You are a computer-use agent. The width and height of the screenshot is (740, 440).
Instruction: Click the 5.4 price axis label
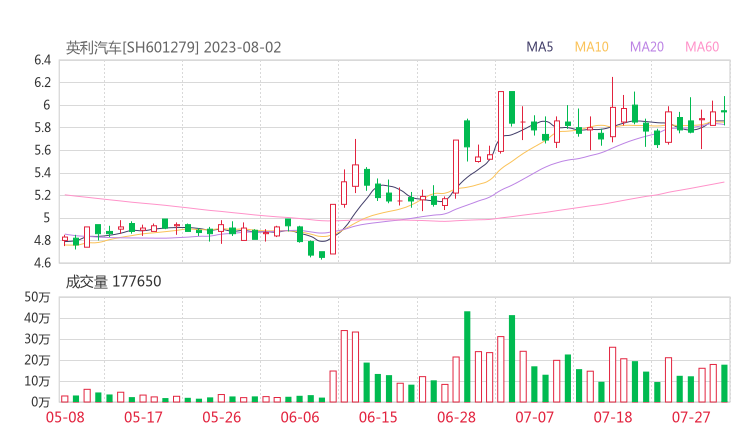[x=42, y=173]
